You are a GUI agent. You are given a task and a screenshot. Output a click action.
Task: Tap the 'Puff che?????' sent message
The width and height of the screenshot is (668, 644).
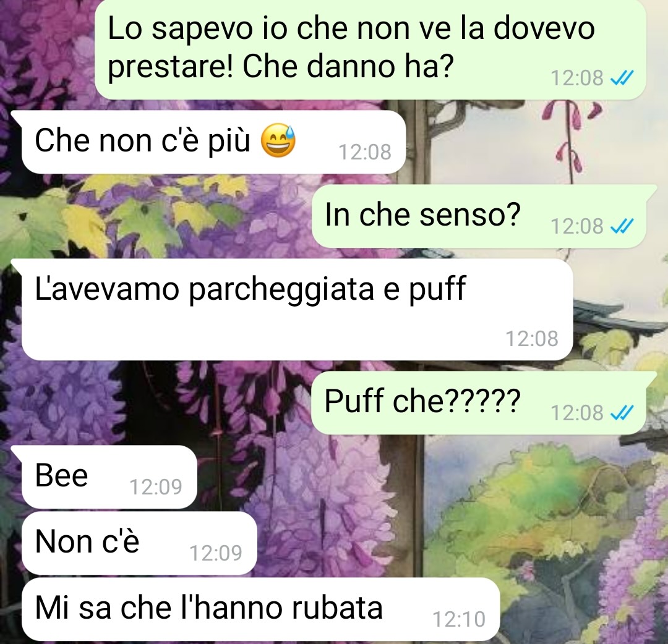[x=479, y=403]
